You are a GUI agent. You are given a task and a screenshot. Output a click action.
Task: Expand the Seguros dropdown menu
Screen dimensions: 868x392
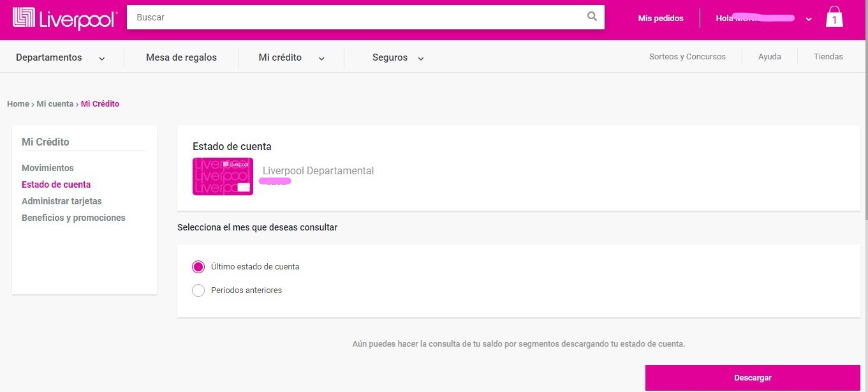point(397,57)
